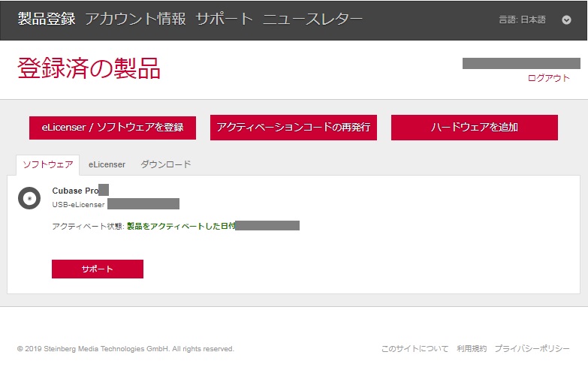Switch to the ダウンロード tab
This screenshot has height=370, width=588.
click(166, 164)
